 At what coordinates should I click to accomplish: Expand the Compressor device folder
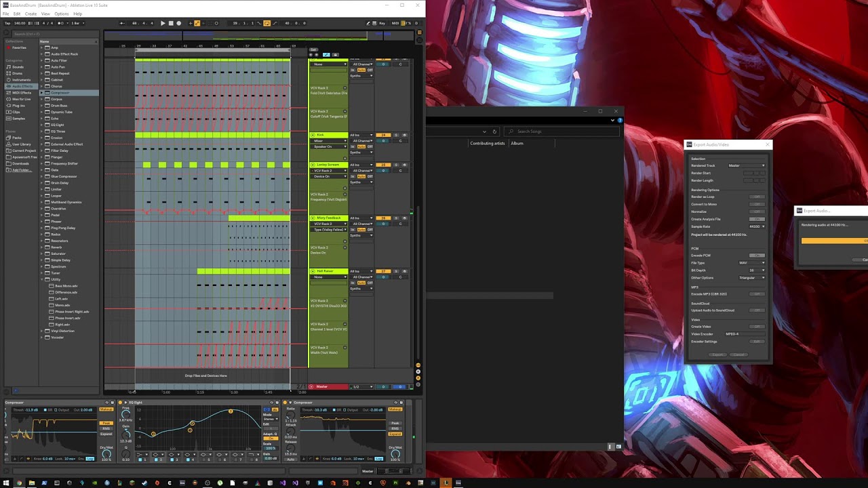coord(42,93)
